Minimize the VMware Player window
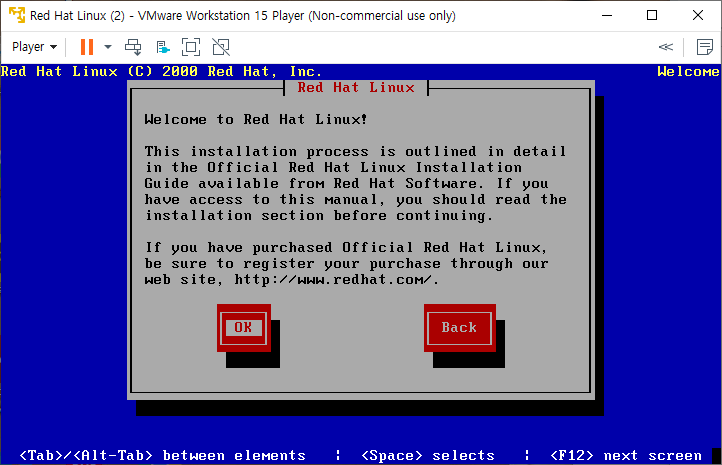This screenshot has width=722, height=465. [607, 15]
